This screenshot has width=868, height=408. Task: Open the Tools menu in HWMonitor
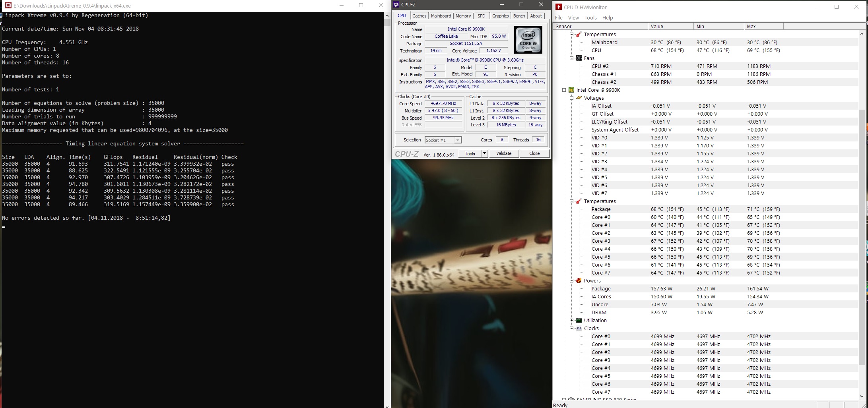pos(590,18)
